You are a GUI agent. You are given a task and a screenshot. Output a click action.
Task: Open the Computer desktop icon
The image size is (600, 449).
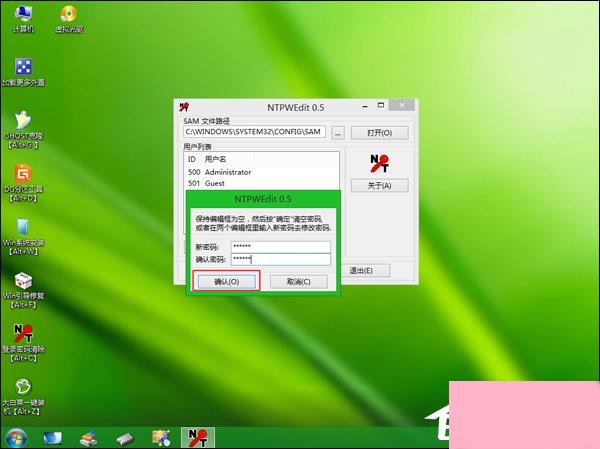24,19
